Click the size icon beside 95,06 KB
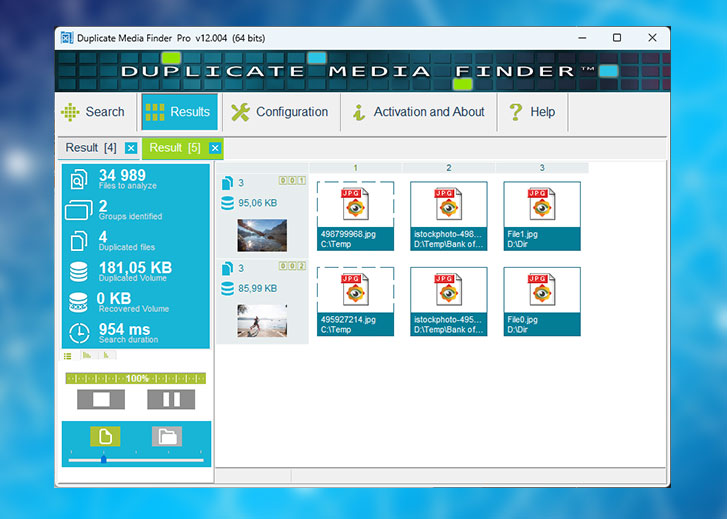The width and height of the screenshot is (727, 519). click(x=227, y=203)
